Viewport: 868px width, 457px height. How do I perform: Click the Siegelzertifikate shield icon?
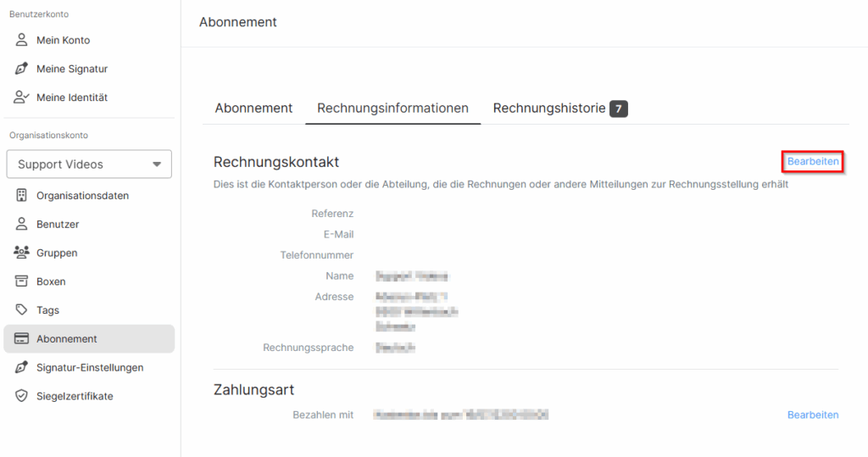tap(21, 396)
